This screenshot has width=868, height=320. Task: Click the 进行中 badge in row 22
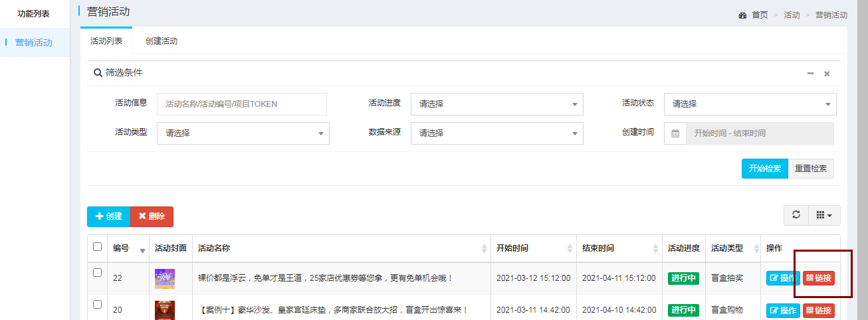[683, 278]
